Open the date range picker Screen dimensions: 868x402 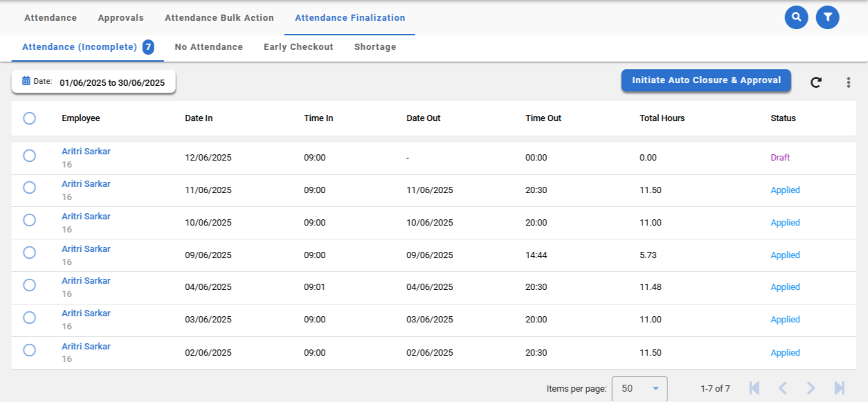93,82
